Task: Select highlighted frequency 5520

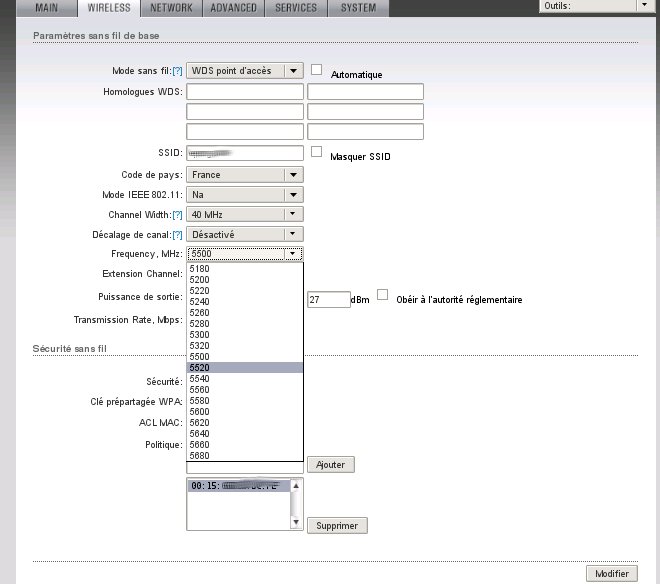Action: (245, 368)
